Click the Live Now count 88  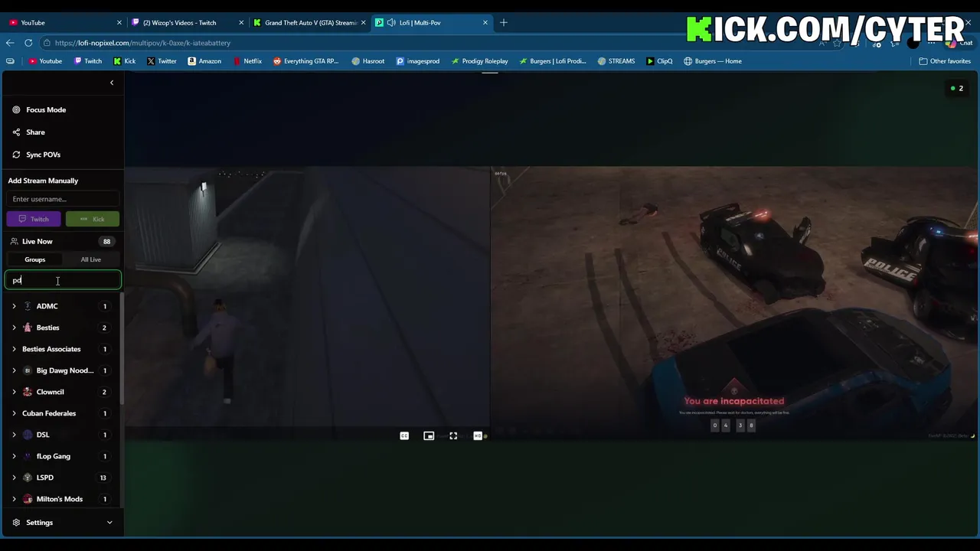click(106, 241)
